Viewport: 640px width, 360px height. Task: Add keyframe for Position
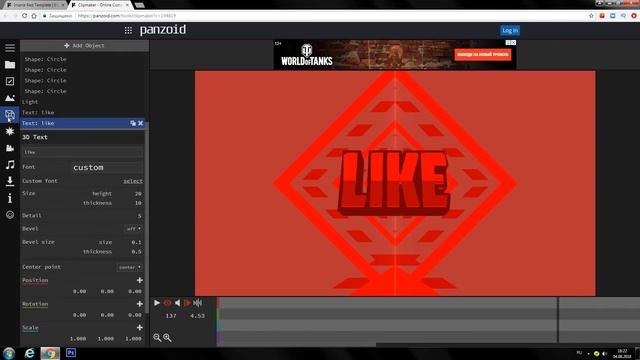(140, 280)
